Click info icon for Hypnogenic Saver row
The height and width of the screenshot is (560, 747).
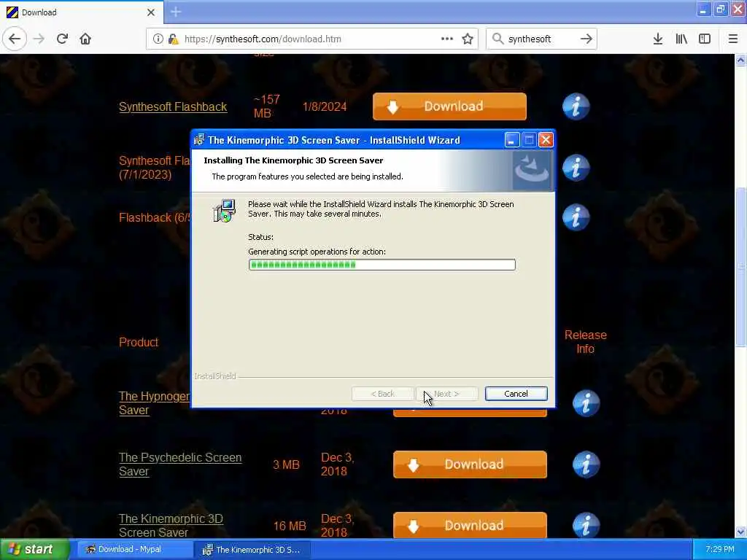tap(586, 403)
